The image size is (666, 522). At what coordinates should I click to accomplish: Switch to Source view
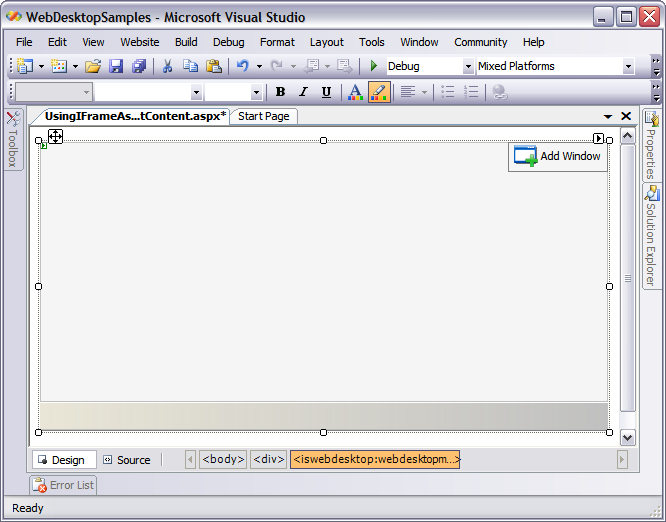[127, 460]
